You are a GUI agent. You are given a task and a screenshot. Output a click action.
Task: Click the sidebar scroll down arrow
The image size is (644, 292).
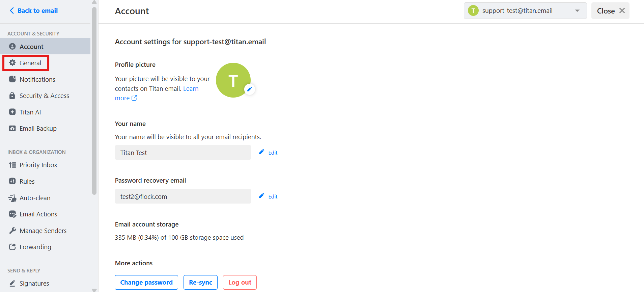94,290
